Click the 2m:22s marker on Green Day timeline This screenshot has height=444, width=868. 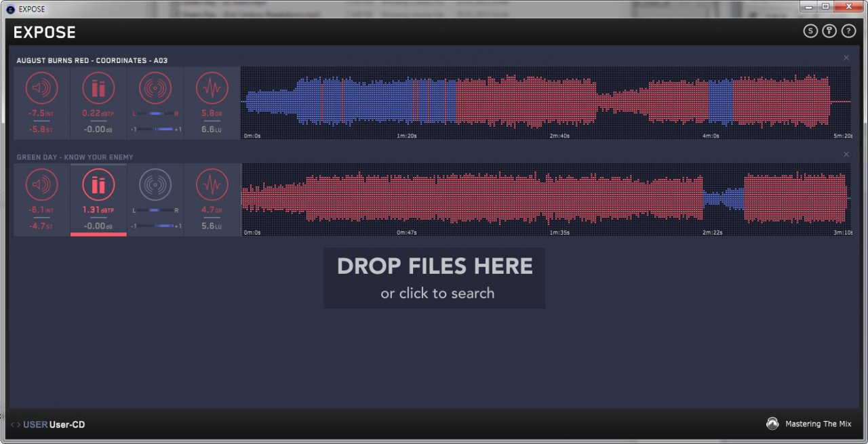coord(712,233)
